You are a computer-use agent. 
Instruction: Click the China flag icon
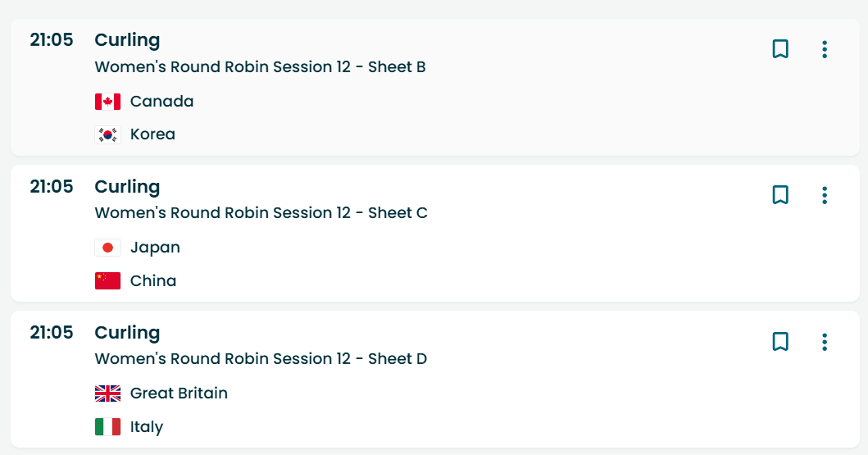107,280
